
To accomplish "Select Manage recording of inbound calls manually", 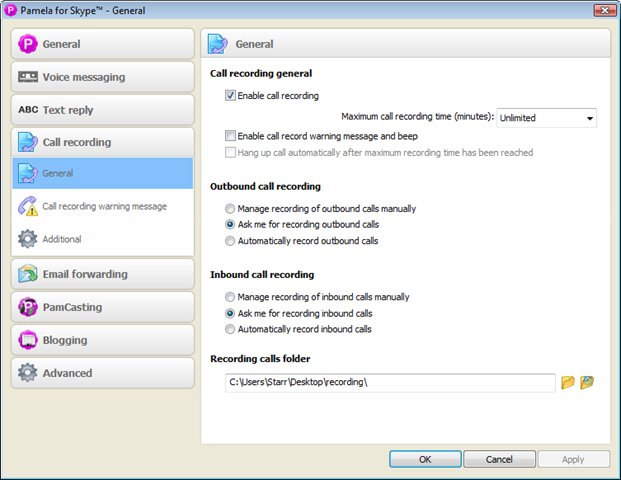I will point(230,297).
